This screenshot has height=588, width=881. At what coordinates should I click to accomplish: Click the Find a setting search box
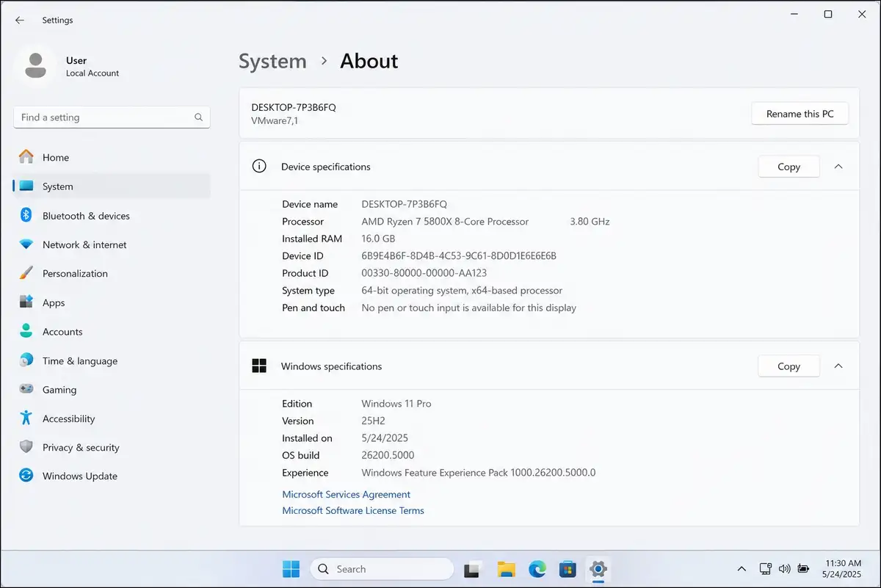[112, 117]
